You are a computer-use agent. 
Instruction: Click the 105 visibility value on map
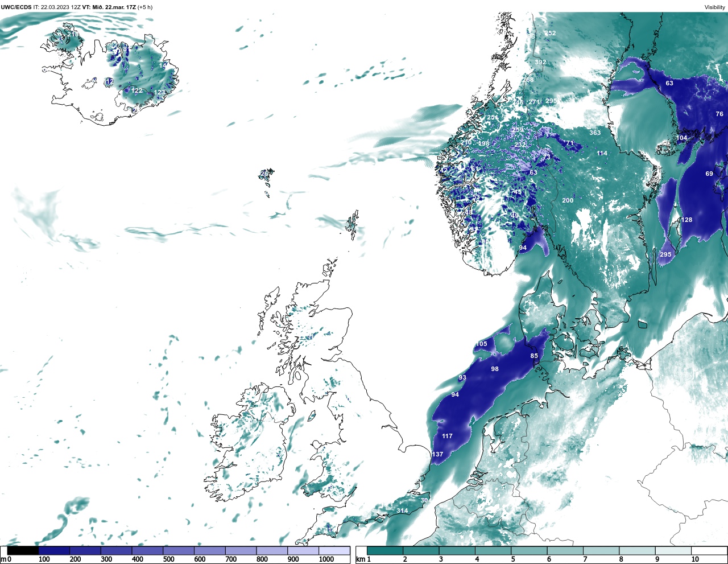[482, 344]
